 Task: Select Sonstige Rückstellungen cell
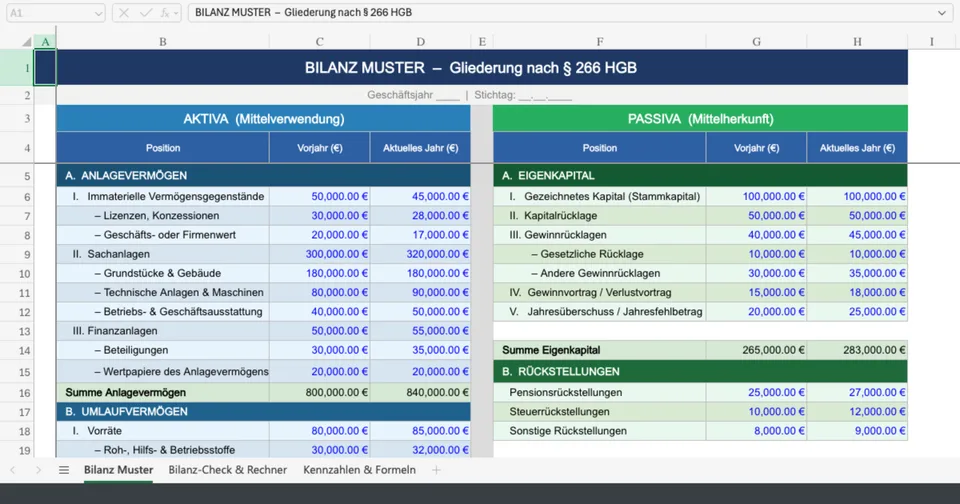599,431
